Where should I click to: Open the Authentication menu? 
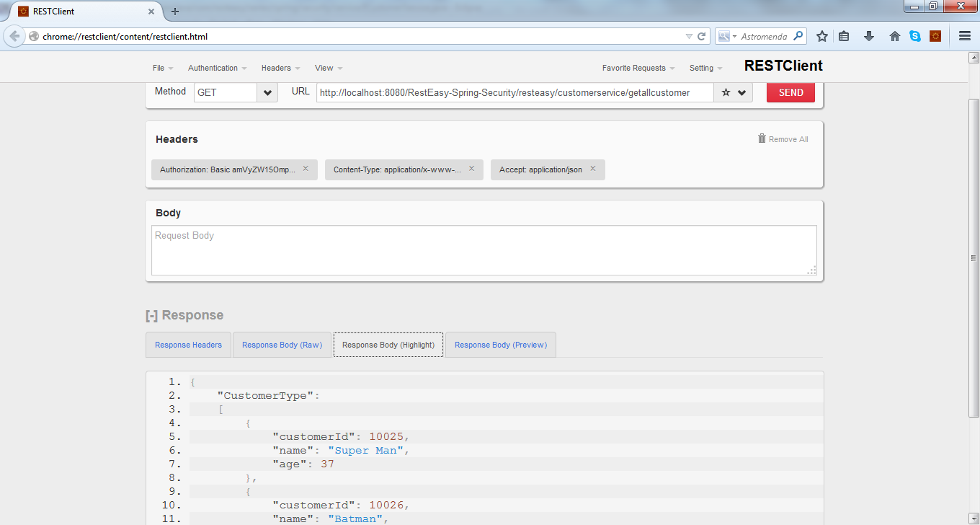[214, 67]
